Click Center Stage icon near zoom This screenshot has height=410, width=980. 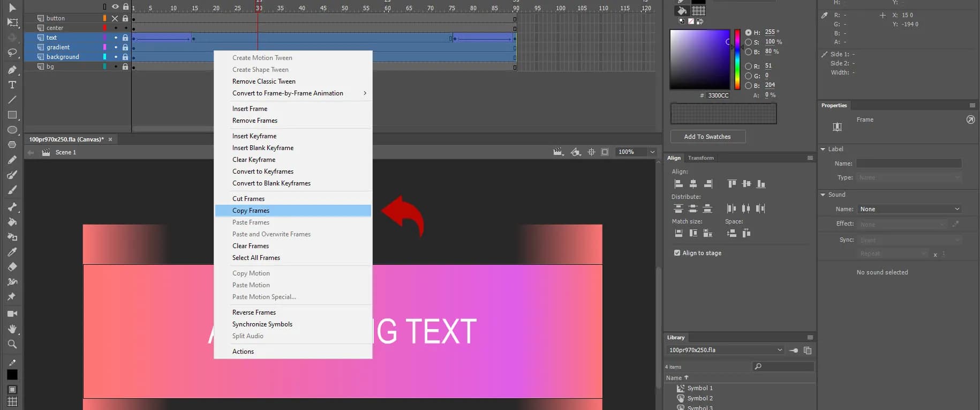coord(591,152)
